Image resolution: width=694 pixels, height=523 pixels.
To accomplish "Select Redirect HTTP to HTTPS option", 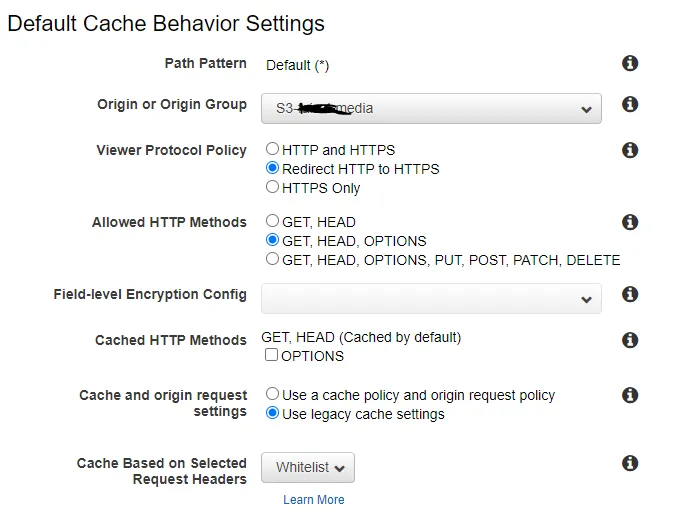I will [272, 169].
